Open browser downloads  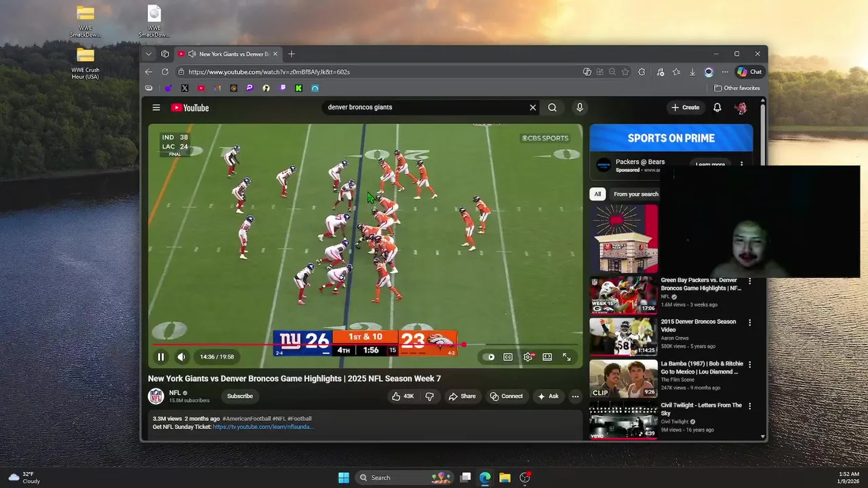pos(692,71)
